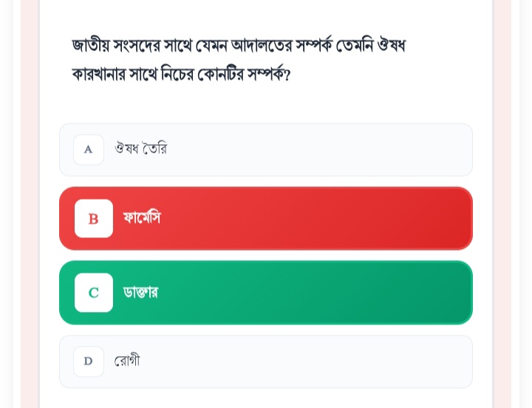The height and width of the screenshot is (408, 532).
Task: Select the green ডাক্তার option
Action: coord(265,293)
